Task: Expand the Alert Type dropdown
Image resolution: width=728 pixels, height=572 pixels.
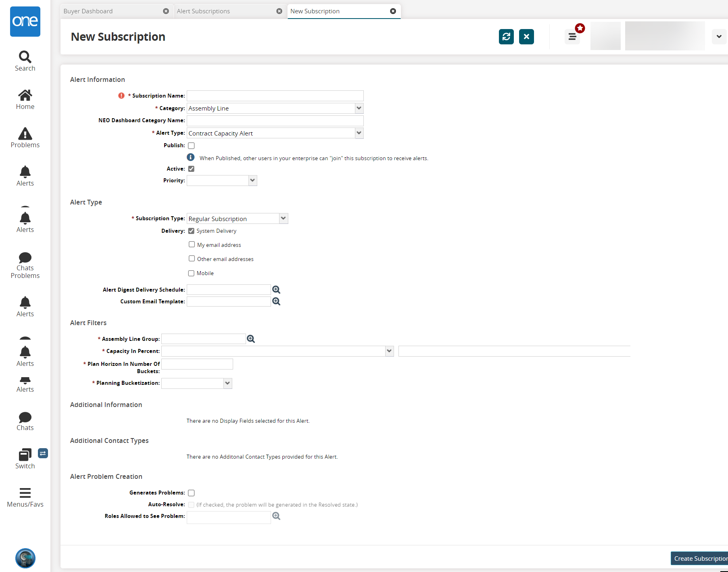Action: pyautogui.click(x=359, y=133)
